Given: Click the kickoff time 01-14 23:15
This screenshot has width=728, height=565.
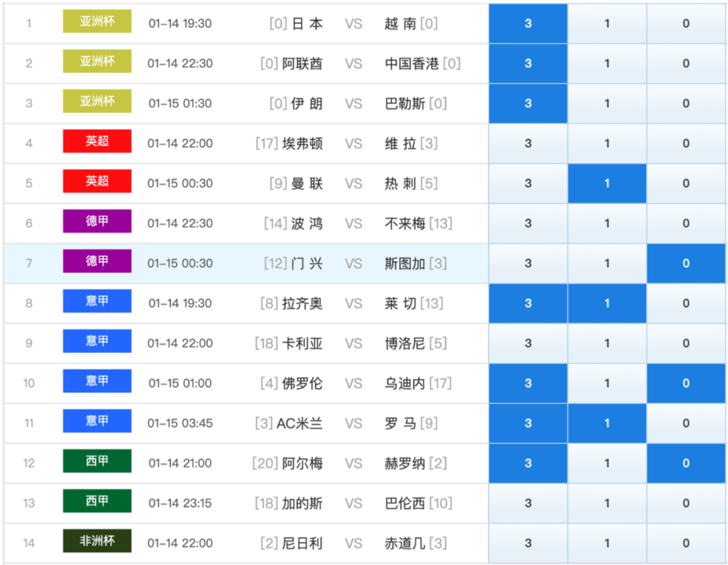Looking at the screenshot, I should tap(180, 504).
